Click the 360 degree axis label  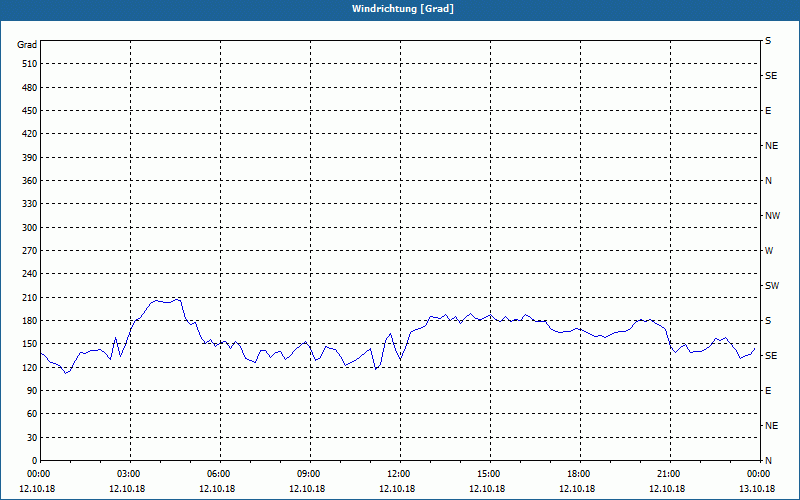pos(30,181)
